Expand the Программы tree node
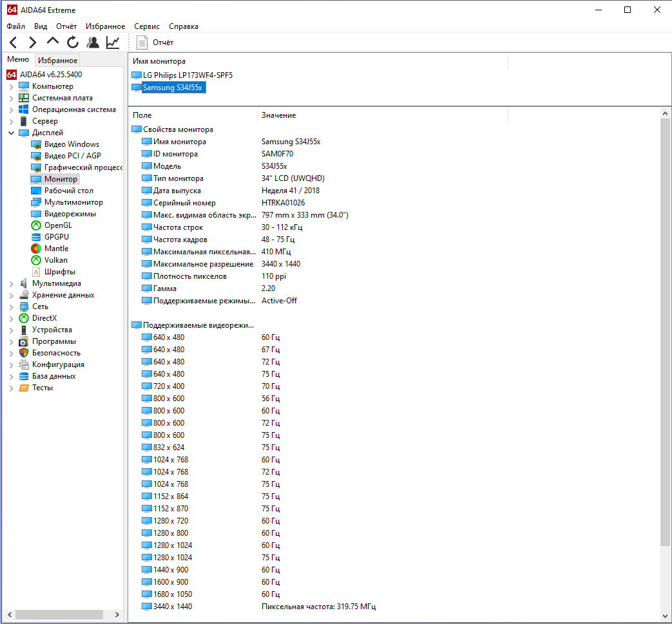 (x=12, y=341)
